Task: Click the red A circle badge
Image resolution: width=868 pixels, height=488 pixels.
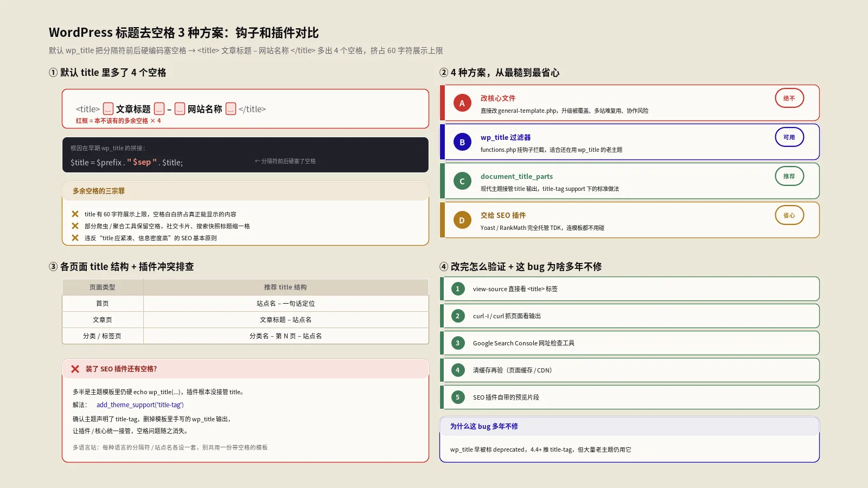Action: coord(462,103)
